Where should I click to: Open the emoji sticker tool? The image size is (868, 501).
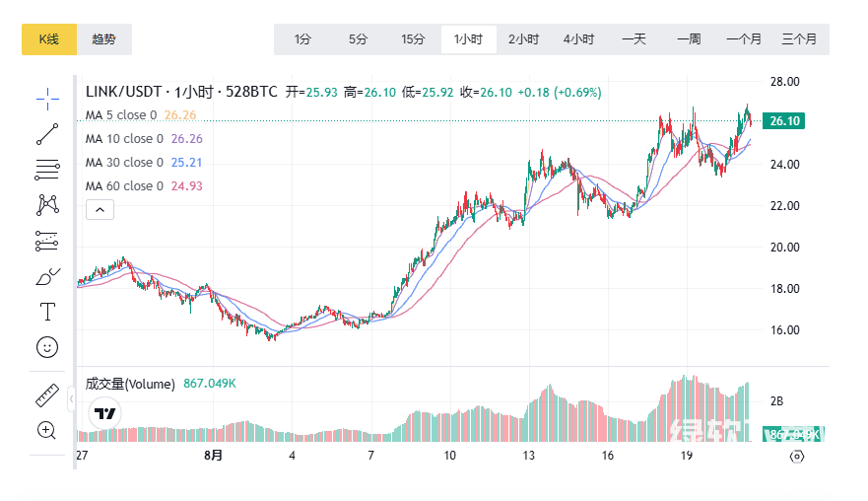[47, 347]
